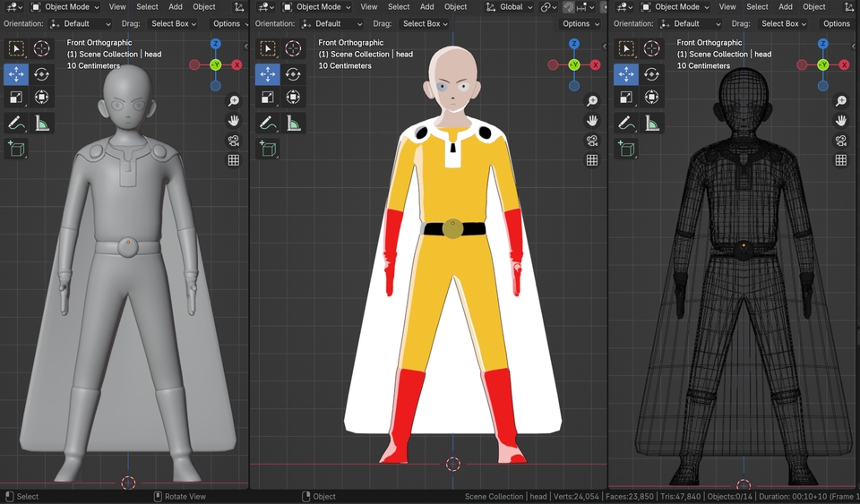The image size is (860, 504).
Task: Select the Add Cube tool in the wireframe viewport
Action: click(x=626, y=149)
